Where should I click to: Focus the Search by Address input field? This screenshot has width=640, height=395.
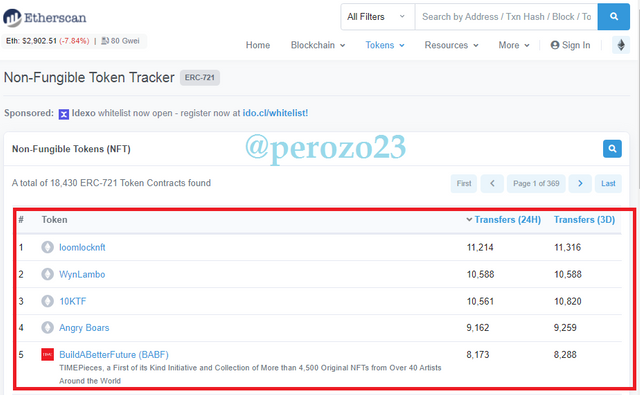click(x=506, y=17)
